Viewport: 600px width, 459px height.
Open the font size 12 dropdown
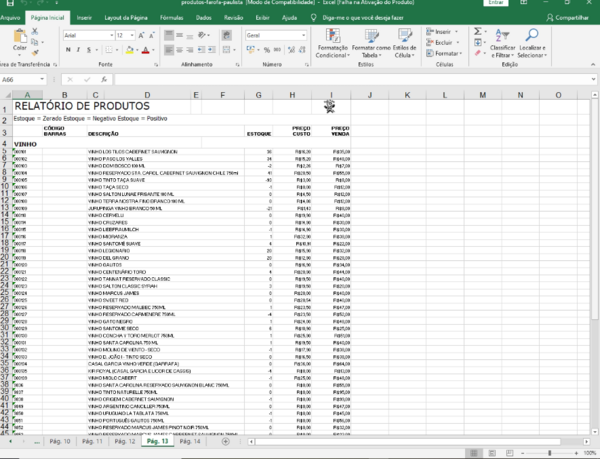point(132,36)
